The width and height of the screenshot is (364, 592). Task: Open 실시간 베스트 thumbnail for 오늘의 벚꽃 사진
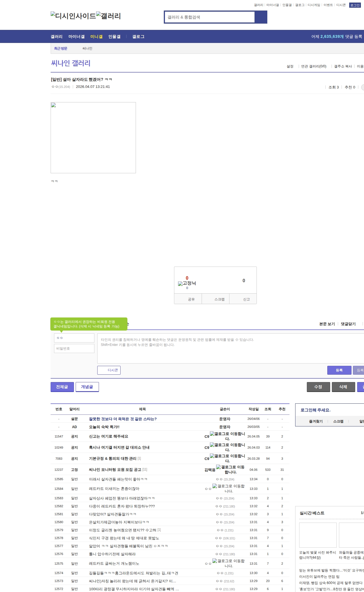(x=318, y=535)
